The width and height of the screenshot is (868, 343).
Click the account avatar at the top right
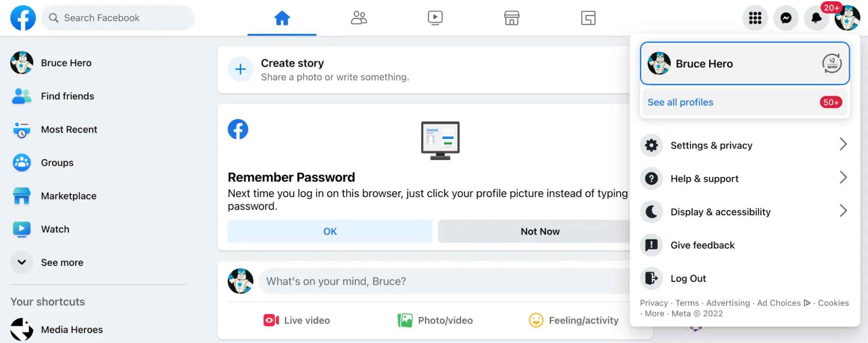tap(847, 18)
